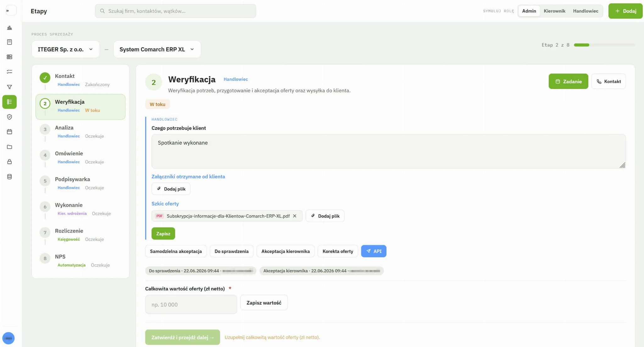Click the stage progress bar
Screen dimensions: 644x347
(604, 45)
